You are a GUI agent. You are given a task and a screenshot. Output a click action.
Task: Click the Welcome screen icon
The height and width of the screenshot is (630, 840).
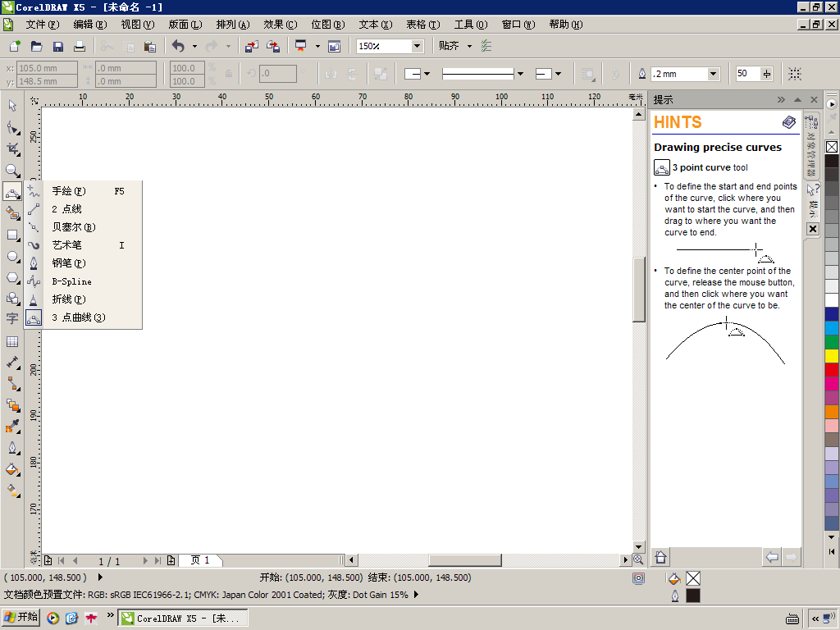335,46
